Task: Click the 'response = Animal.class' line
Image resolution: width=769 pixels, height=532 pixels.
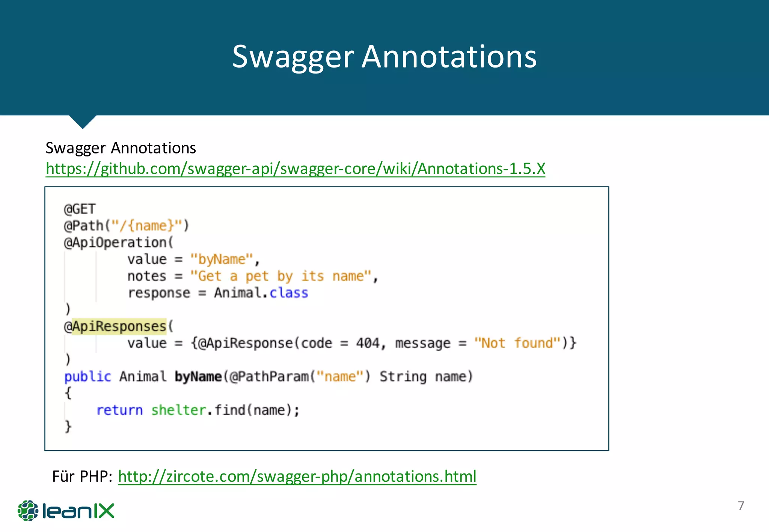Action: click(218, 293)
